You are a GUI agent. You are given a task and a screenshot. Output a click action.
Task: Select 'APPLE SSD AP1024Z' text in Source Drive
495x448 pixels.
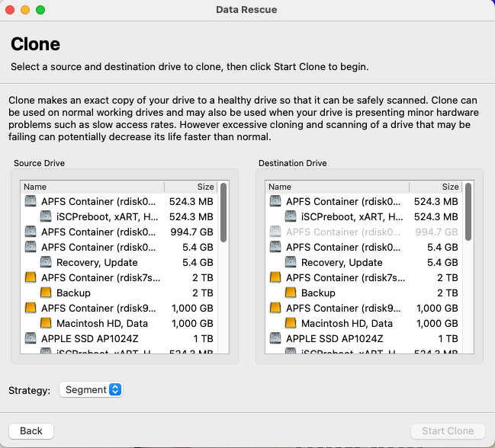[x=90, y=338]
